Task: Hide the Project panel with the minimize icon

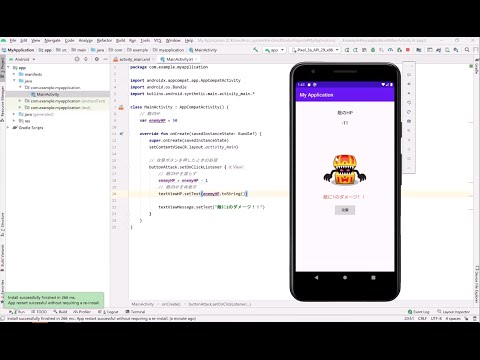Action: [105, 59]
